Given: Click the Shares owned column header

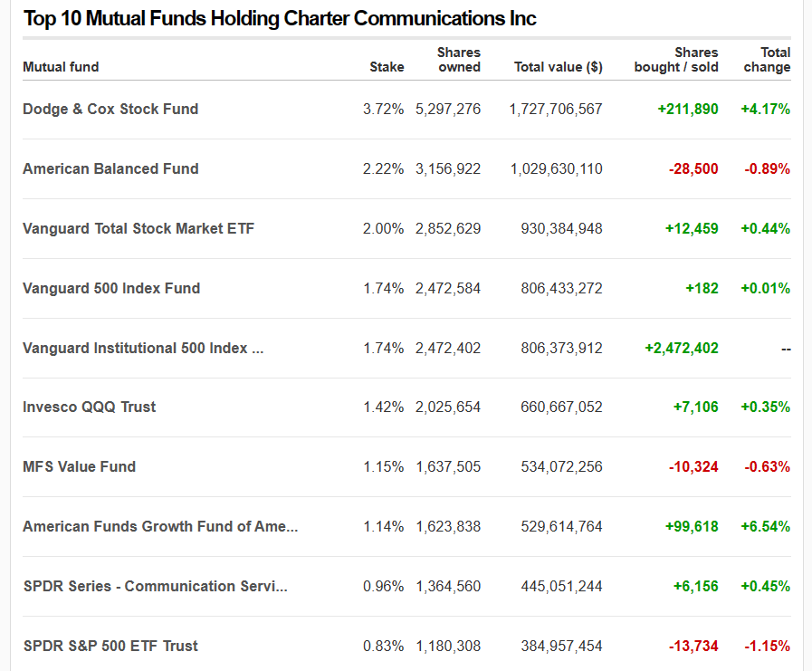Looking at the screenshot, I should click(459, 60).
